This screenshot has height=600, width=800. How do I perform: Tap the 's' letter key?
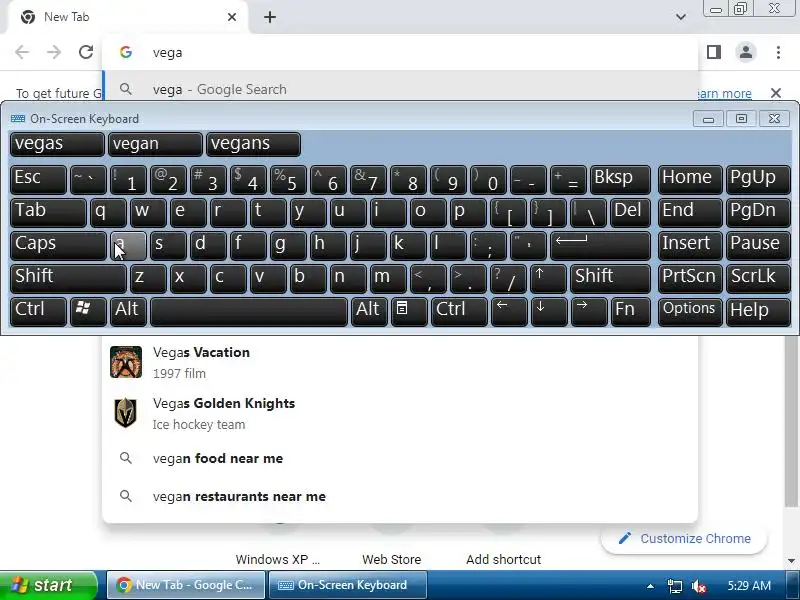click(x=168, y=245)
